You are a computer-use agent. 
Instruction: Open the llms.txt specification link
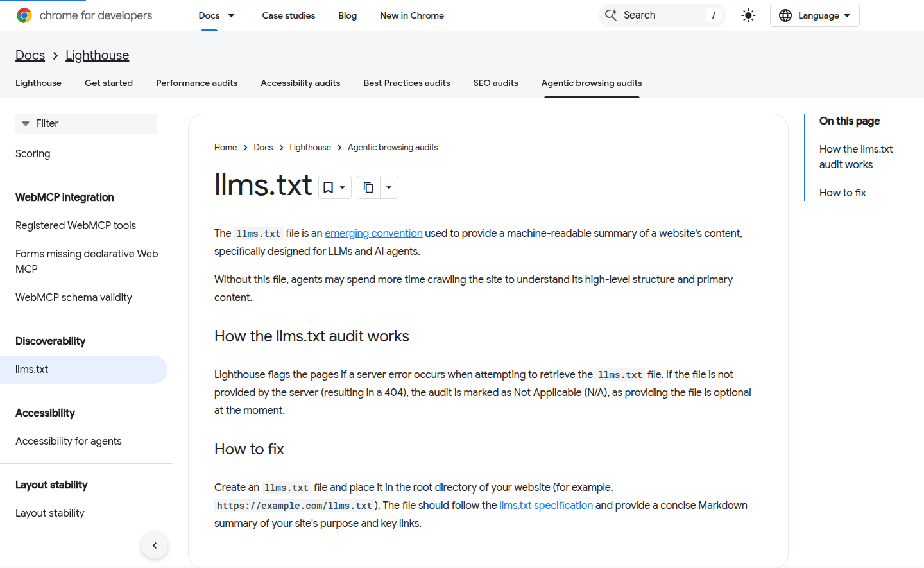[x=546, y=505]
